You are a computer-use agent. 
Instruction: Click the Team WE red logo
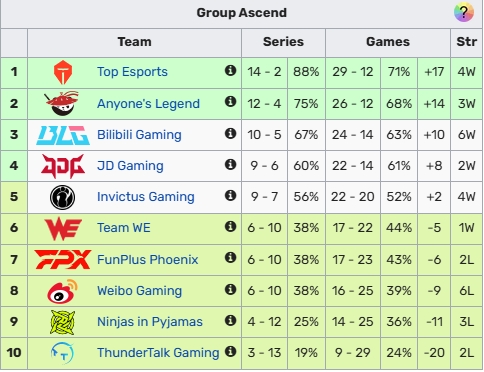63,229
